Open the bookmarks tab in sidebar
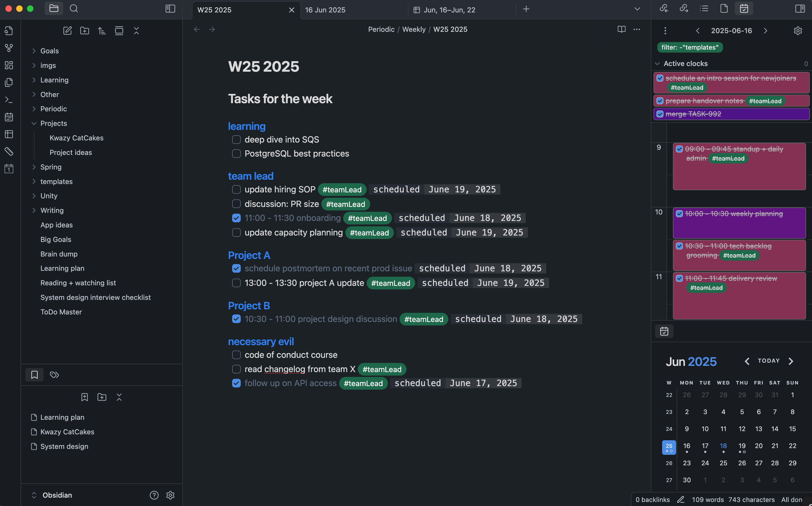This screenshot has width=812, height=506. click(x=35, y=375)
